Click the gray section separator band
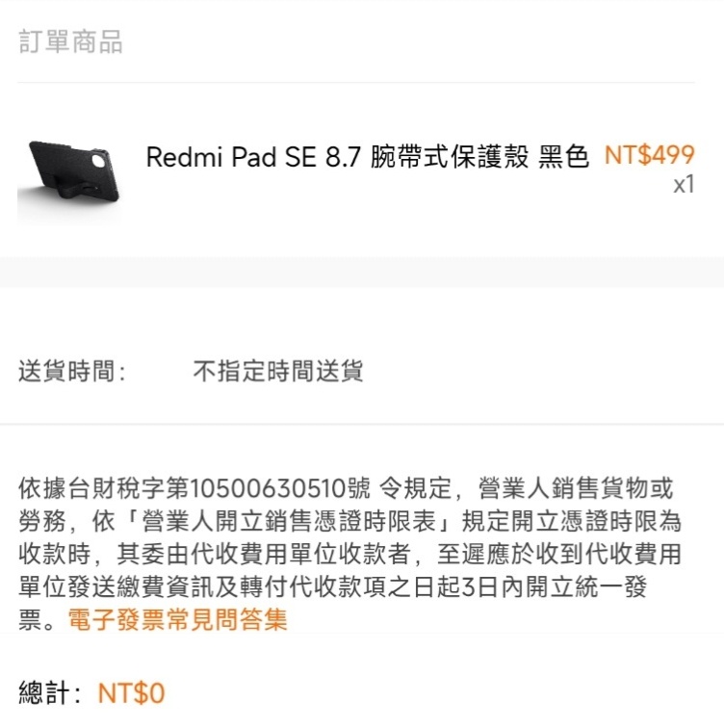This screenshot has height=728, width=724. click(x=362, y=272)
